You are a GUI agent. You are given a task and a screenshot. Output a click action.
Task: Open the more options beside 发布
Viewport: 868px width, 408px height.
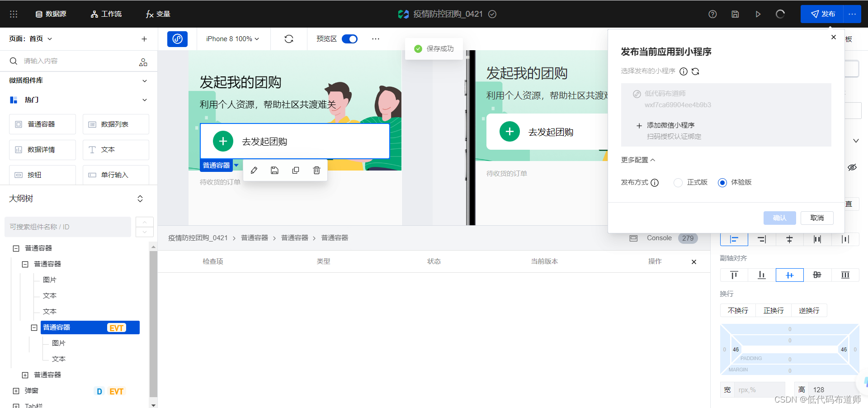852,14
